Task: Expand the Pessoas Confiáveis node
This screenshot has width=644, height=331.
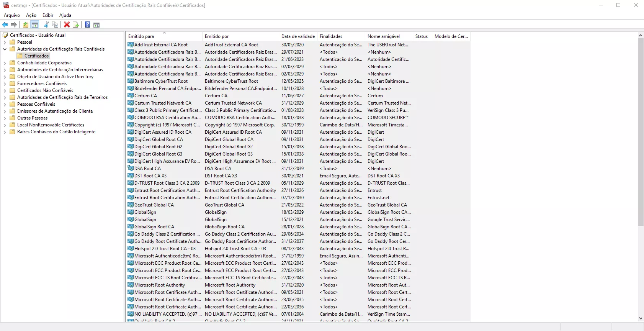Action: point(5,104)
